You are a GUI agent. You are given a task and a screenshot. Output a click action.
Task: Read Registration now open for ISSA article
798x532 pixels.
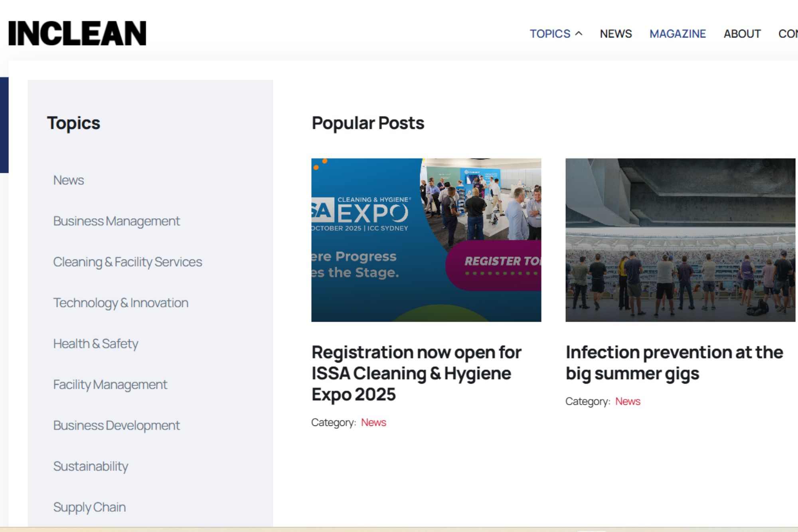(x=416, y=373)
